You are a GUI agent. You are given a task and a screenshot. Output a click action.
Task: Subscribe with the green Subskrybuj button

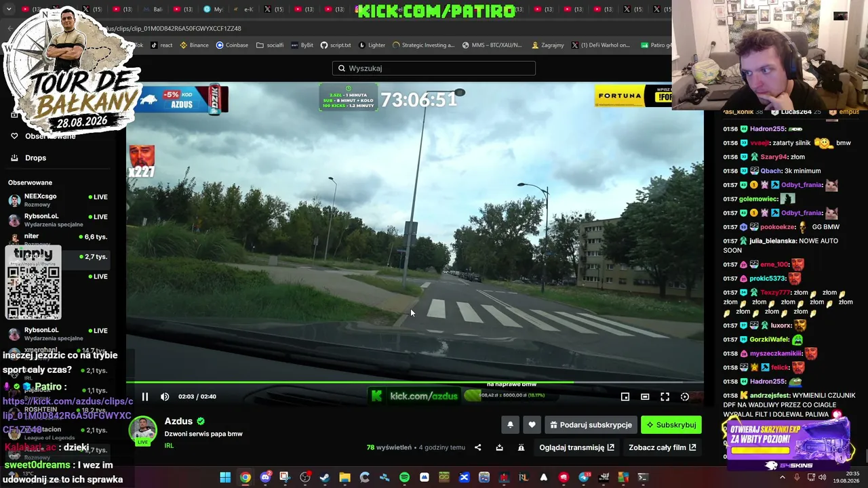tap(671, 425)
